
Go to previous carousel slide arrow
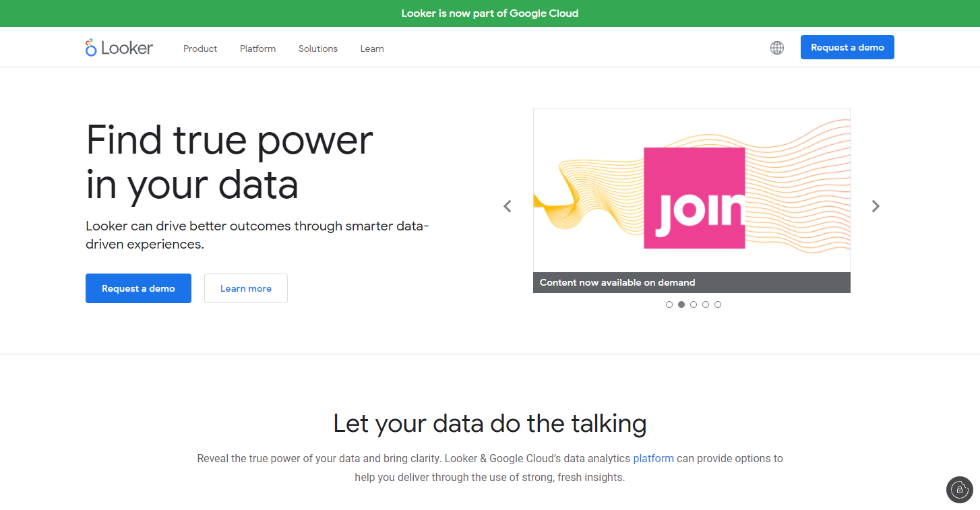(508, 206)
